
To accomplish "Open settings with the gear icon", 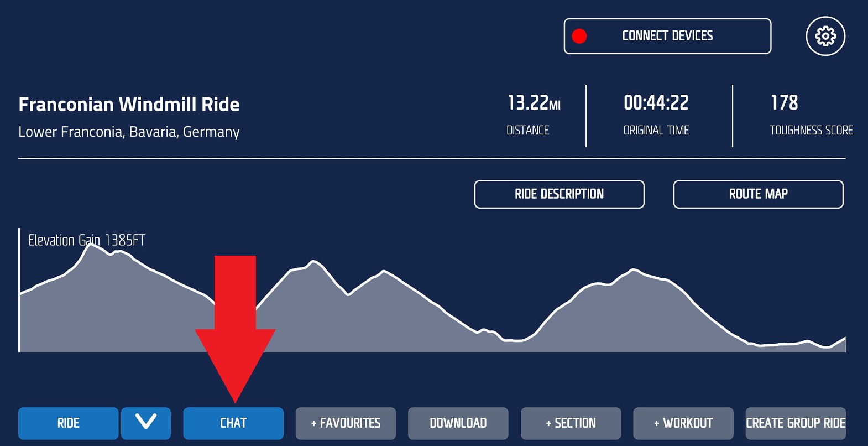I will tap(825, 37).
